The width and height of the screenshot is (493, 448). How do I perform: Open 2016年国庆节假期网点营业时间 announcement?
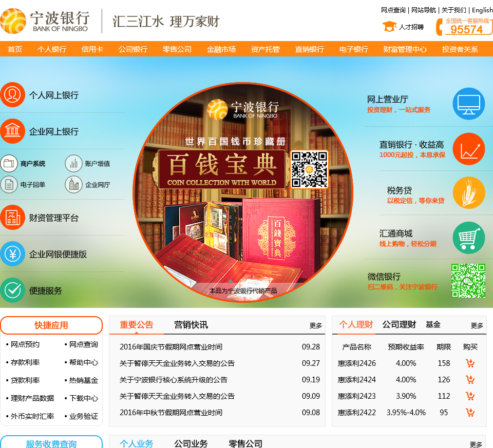170,347
